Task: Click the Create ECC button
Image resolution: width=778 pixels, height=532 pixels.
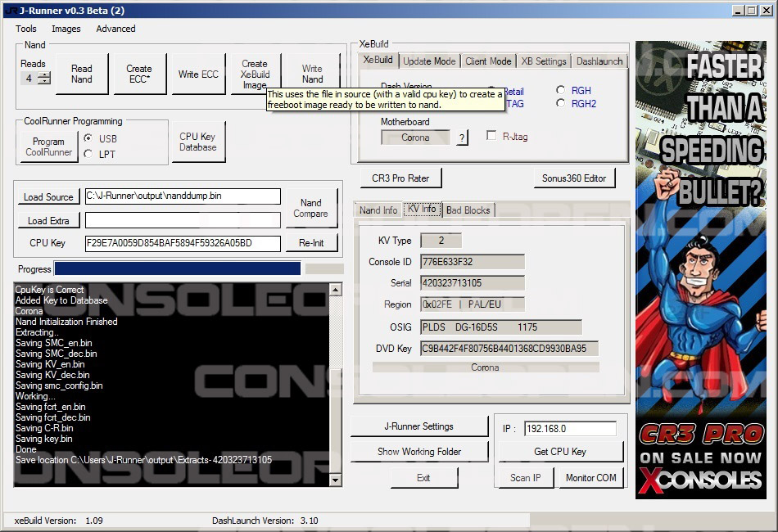Action: [x=138, y=74]
